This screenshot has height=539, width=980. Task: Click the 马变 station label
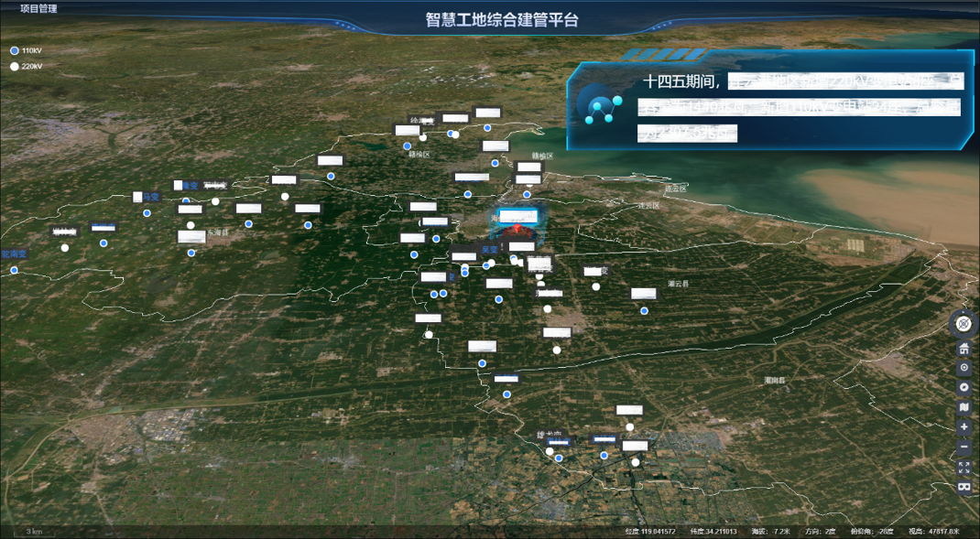click(147, 197)
